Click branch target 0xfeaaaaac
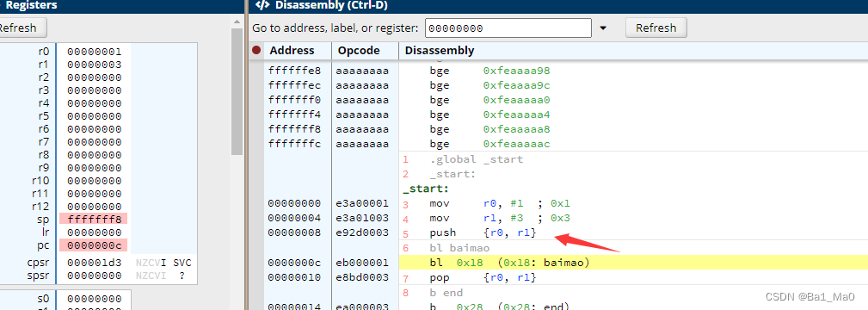Screen dimensions: 868x310 click(516, 144)
